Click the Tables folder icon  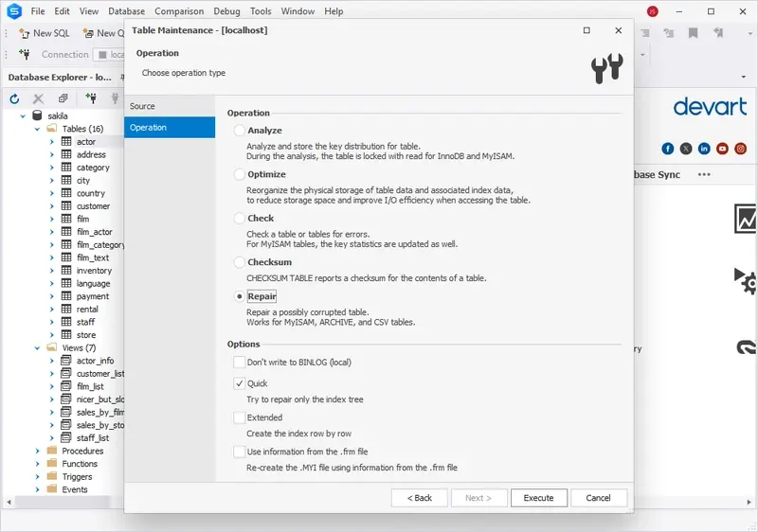(x=52, y=129)
